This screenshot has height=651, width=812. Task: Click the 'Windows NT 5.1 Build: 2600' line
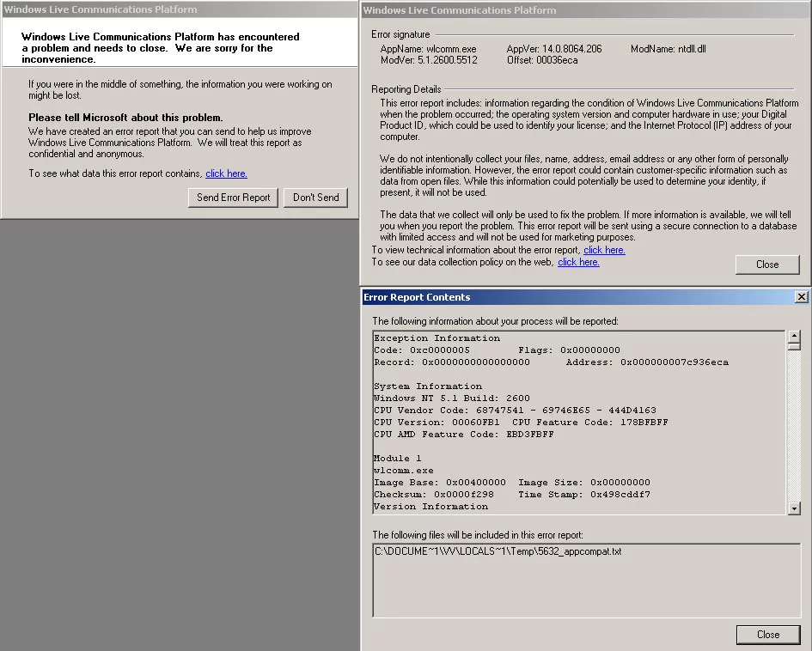click(452, 399)
